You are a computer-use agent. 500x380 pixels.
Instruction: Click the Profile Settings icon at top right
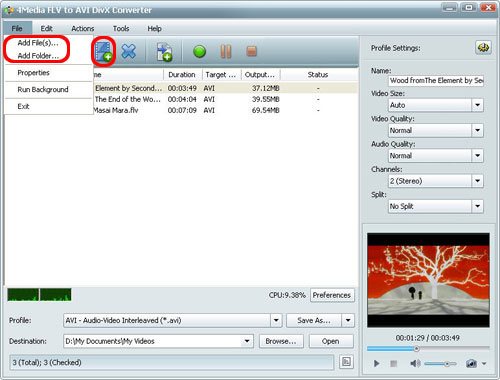point(483,48)
